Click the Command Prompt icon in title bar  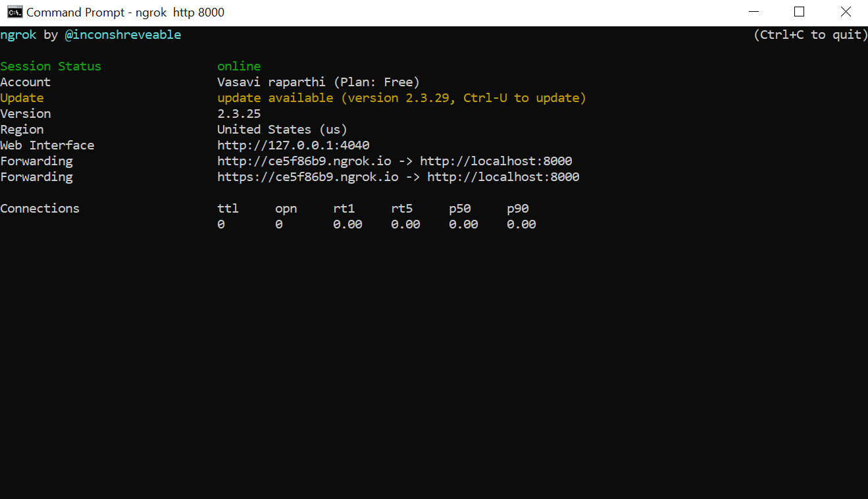click(14, 12)
